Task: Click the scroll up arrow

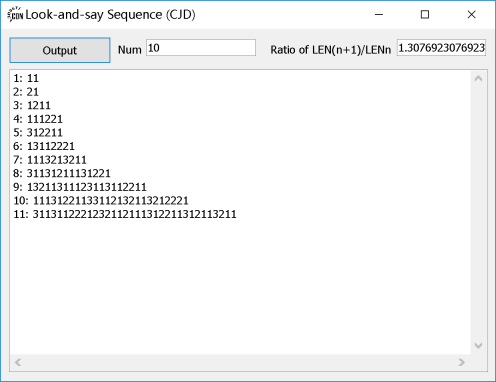Action: click(x=478, y=79)
